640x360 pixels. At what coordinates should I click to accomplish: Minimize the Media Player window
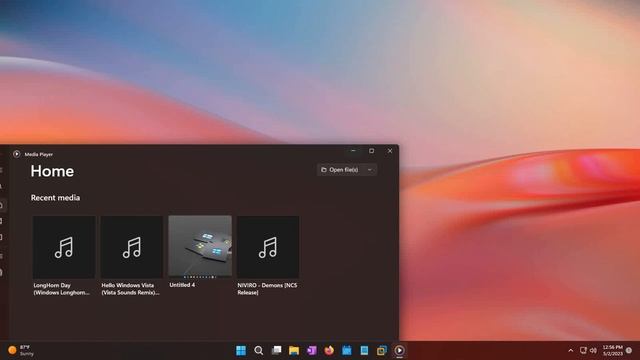click(x=353, y=151)
